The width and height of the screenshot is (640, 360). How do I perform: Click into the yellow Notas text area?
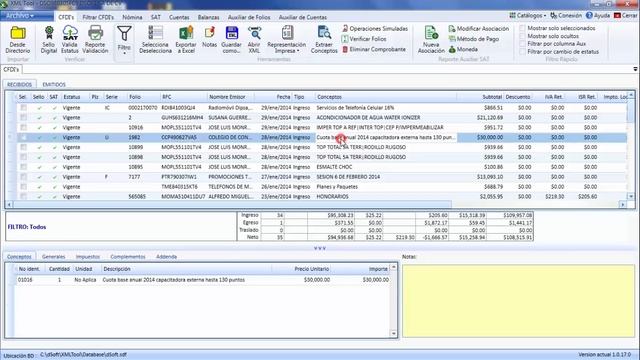(x=518, y=301)
